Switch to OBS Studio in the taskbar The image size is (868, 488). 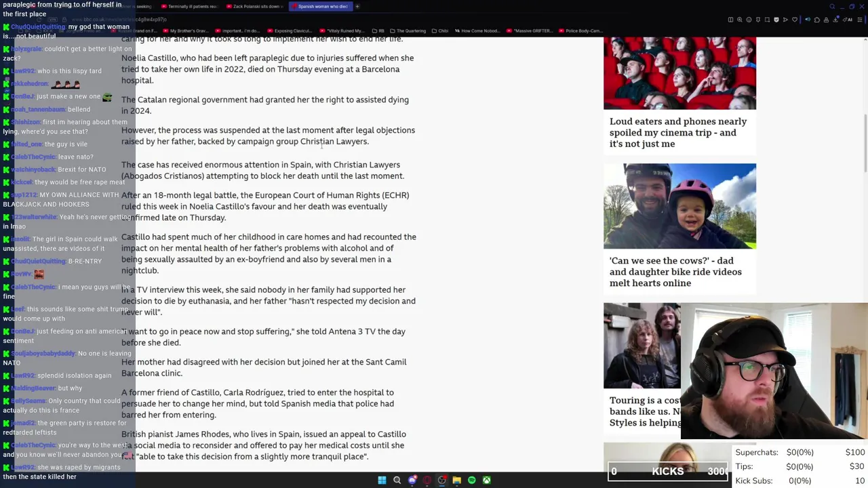[441, 480]
